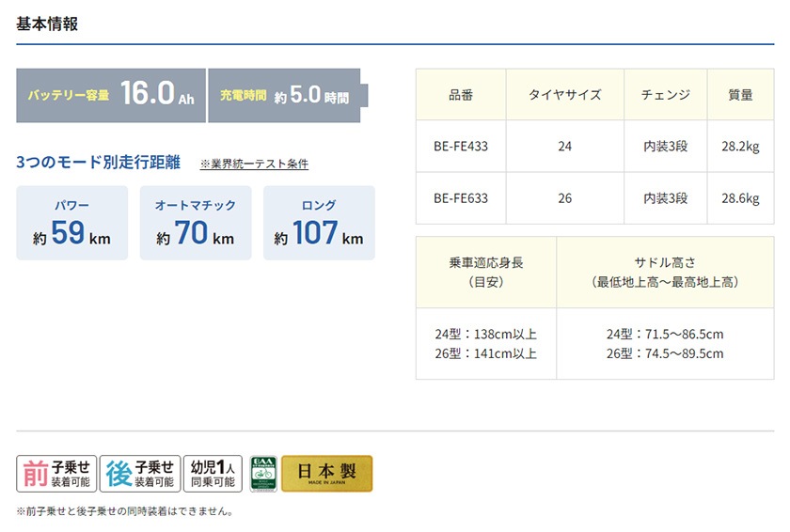Click the 幼児1人同乗可能 badge icon
Viewport: 790px width, 532px height.
point(213,474)
